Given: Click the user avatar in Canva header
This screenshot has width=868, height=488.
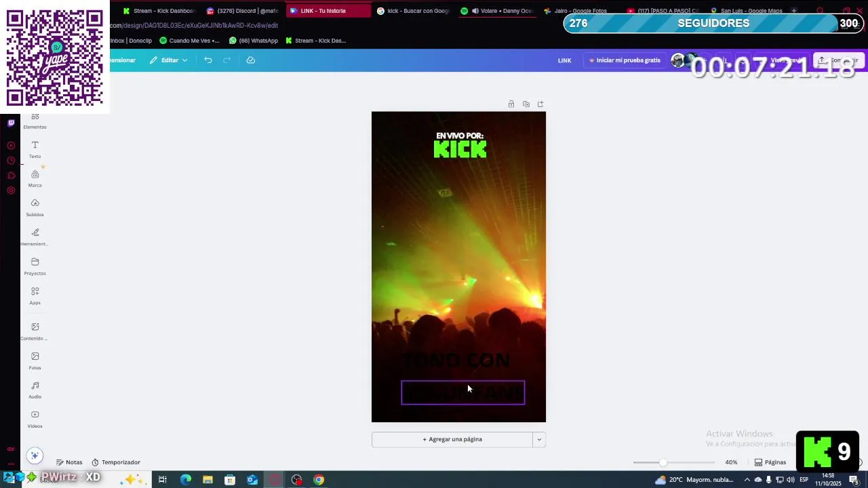Looking at the screenshot, I should (x=677, y=60).
